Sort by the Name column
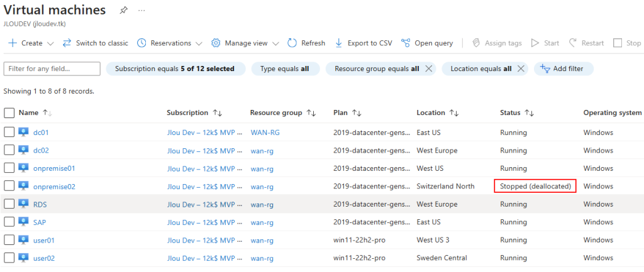The width and height of the screenshot is (644, 272). 48,113
